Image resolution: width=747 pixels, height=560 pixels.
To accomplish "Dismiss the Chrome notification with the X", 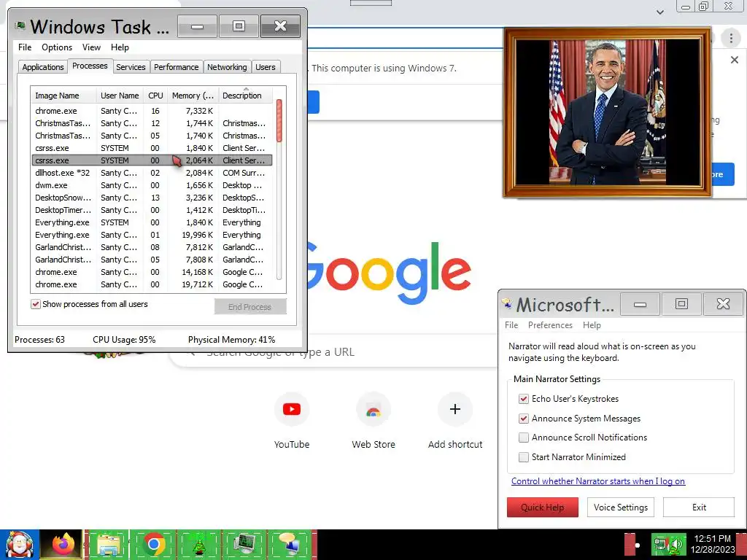I will [734, 60].
